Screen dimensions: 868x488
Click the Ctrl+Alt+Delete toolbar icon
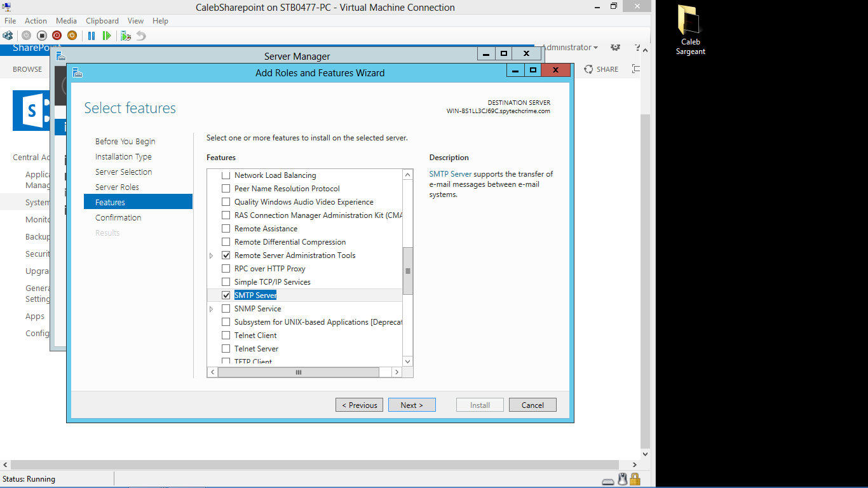[8, 36]
